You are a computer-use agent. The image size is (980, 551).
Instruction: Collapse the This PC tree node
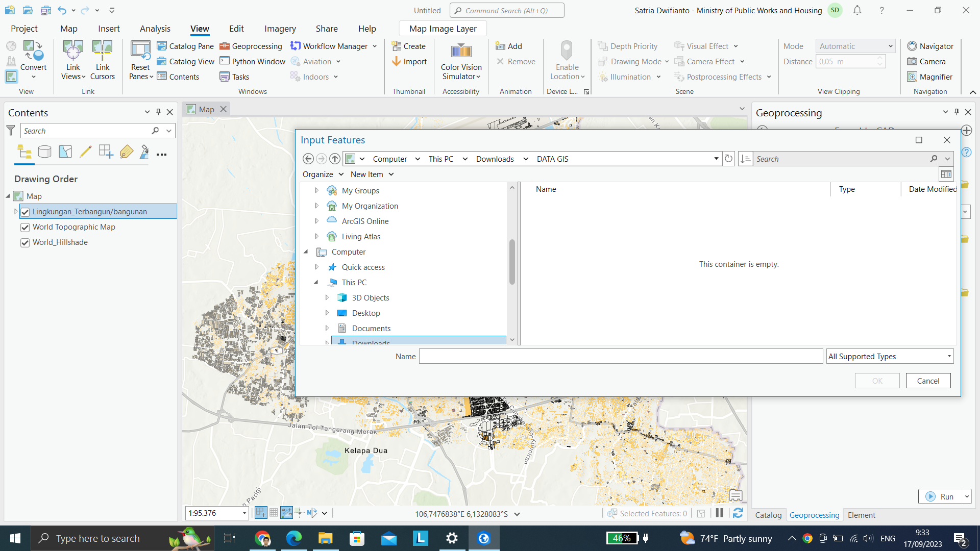pos(315,282)
